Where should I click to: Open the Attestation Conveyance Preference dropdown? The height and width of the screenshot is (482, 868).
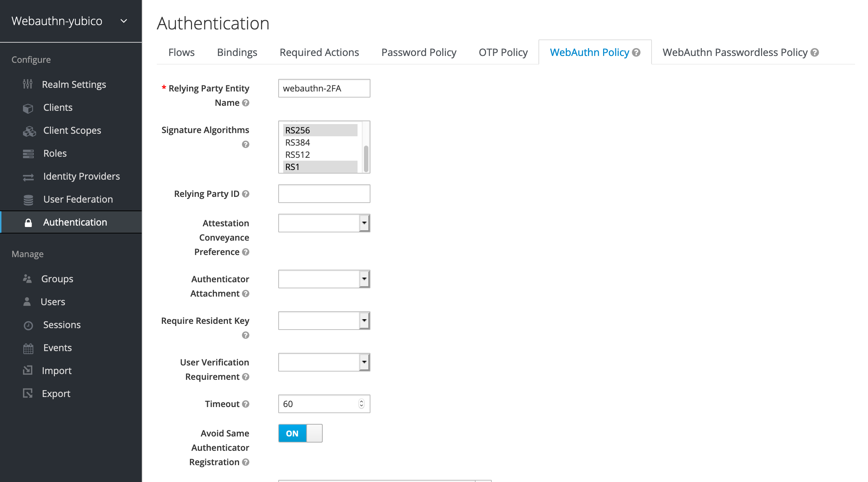364,223
